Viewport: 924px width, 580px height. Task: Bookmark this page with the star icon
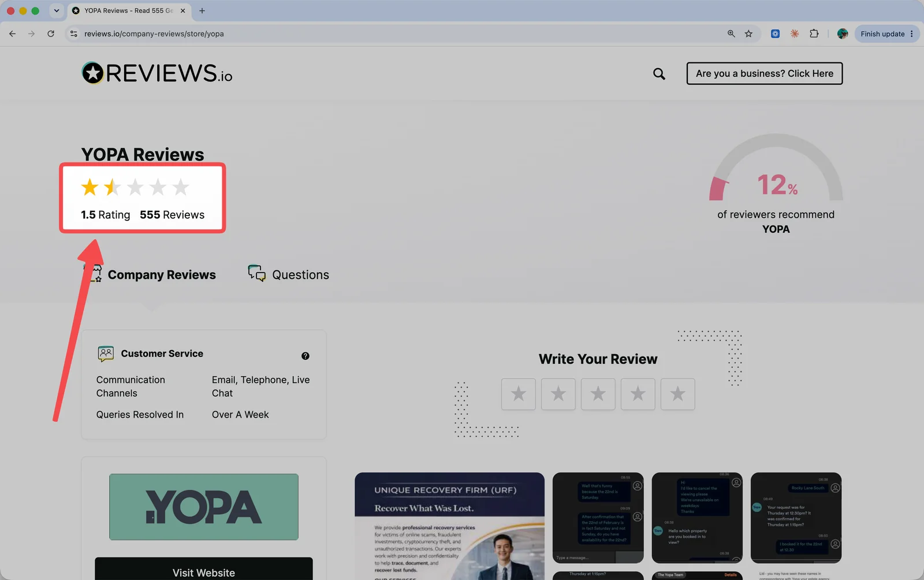pos(748,34)
